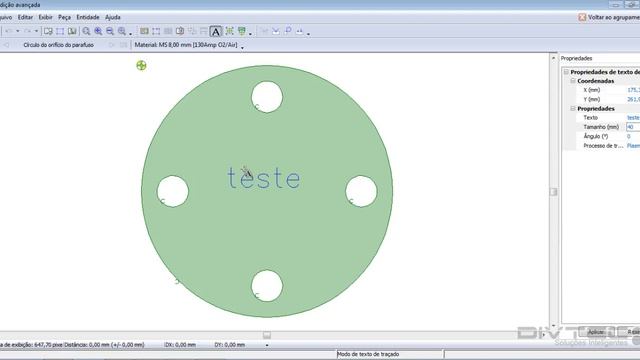Click the toolbar icon just left of the first magnifier
The height and width of the screenshot is (360, 640).
[72, 31]
